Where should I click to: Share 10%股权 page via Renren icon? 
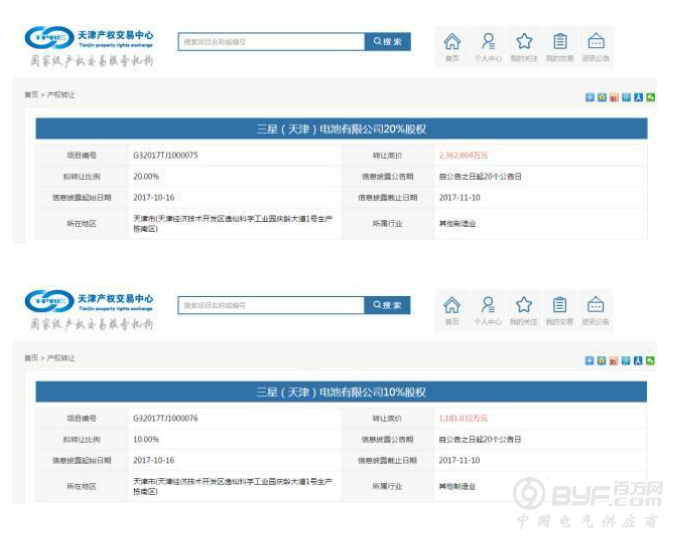(638, 361)
